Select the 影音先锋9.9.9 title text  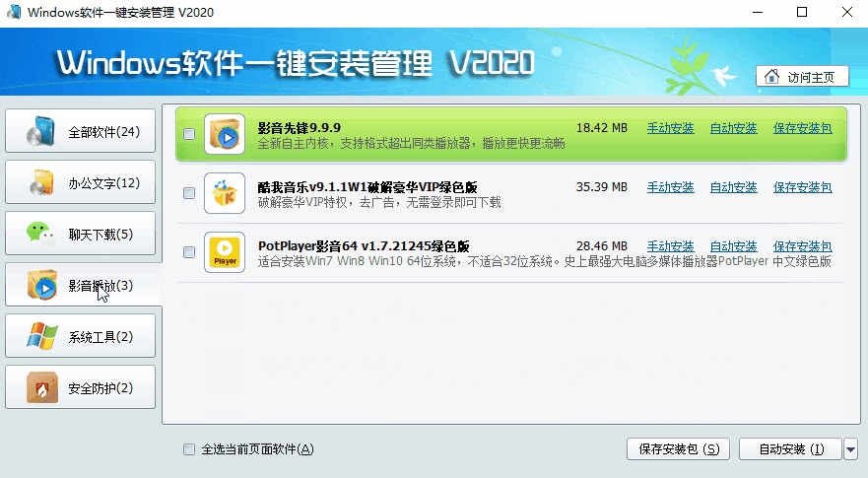click(300, 128)
